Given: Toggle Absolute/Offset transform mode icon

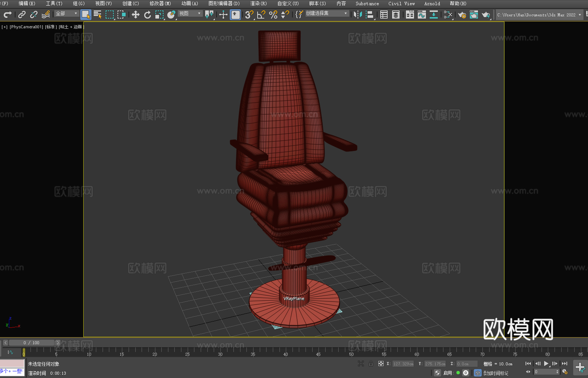Looking at the screenshot, I should [381, 364].
